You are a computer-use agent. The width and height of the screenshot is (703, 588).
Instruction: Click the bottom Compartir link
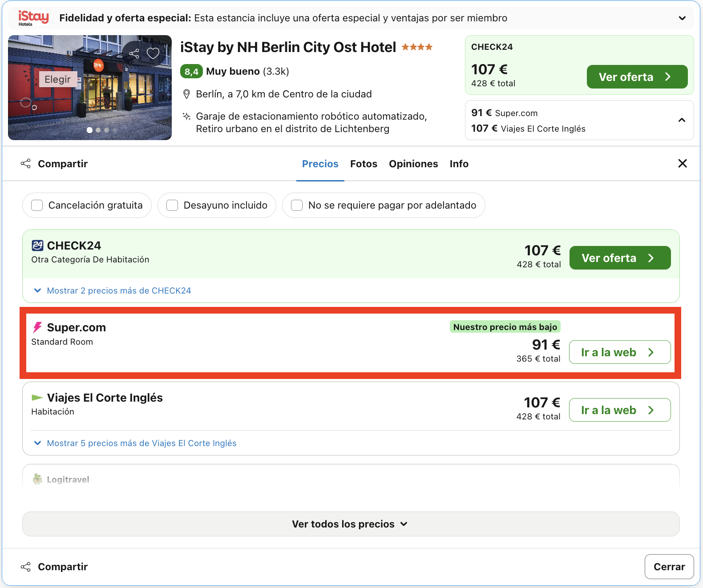[63, 567]
